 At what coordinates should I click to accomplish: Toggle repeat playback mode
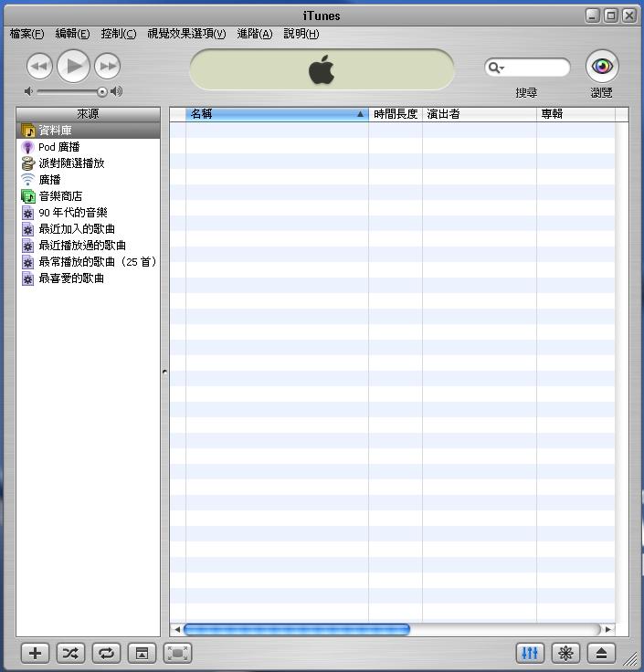tap(106, 653)
